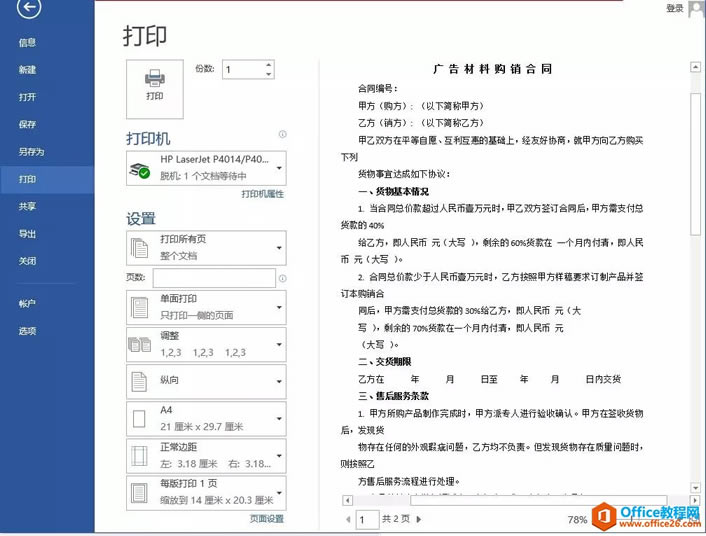Screen dimensions: 706x536
Task: Click the 合同编号 line in preview
Action: (377, 89)
